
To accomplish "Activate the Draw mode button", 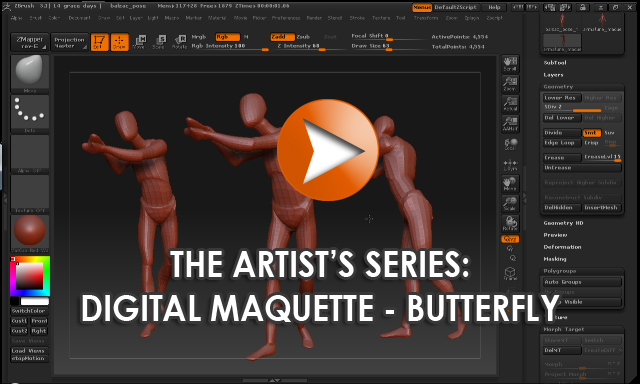I will [120, 42].
